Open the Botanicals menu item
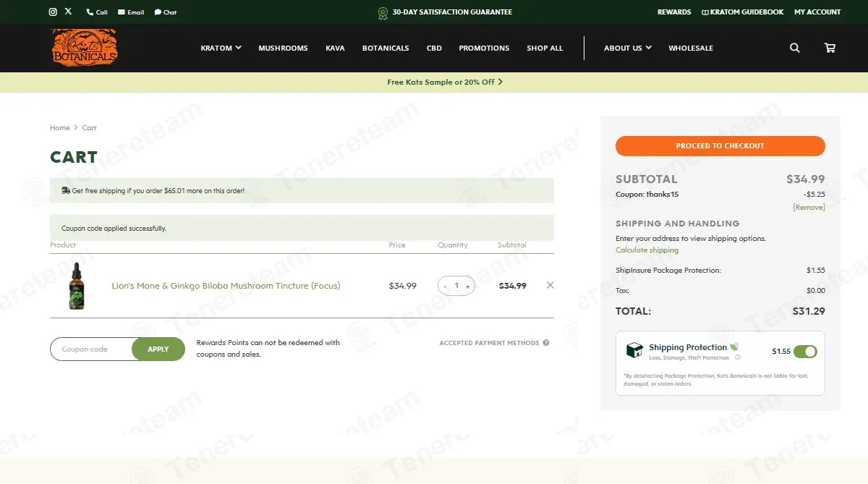 click(386, 48)
